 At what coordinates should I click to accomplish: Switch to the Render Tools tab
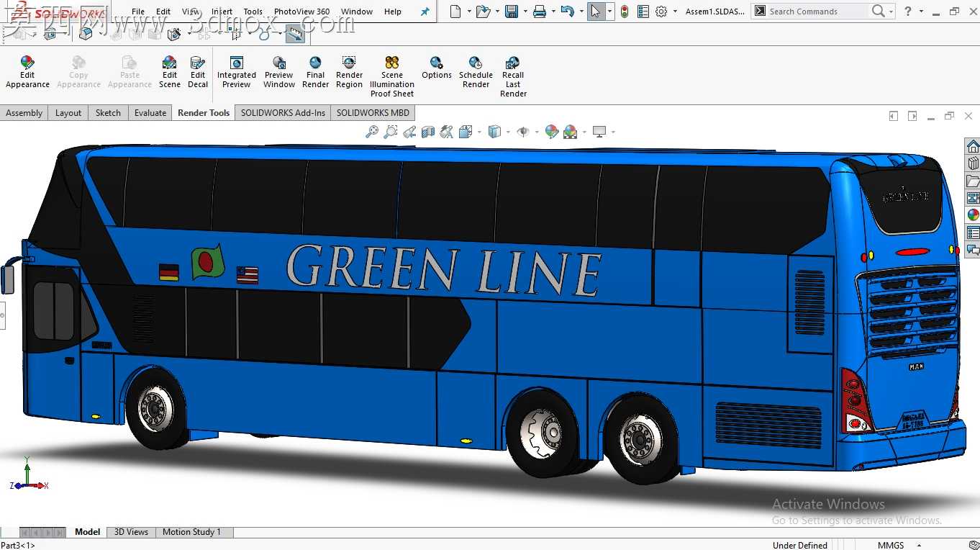[204, 113]
